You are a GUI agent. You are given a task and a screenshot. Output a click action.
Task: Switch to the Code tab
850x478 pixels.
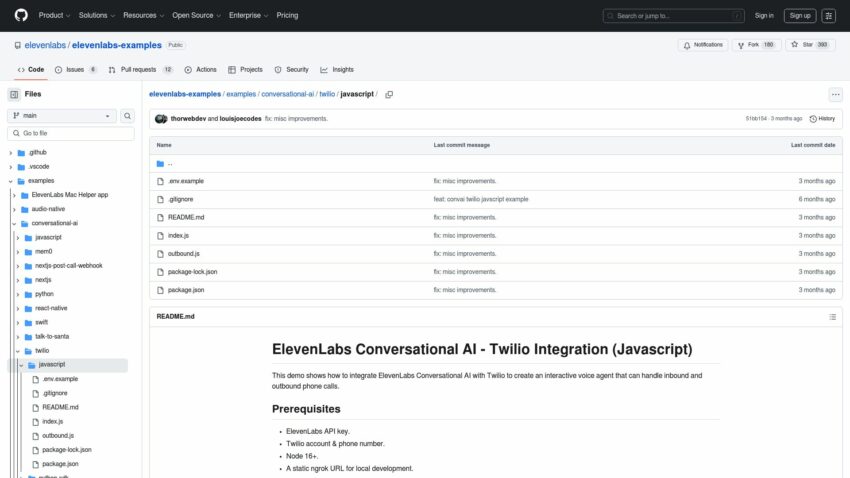(x=31, y=69)
